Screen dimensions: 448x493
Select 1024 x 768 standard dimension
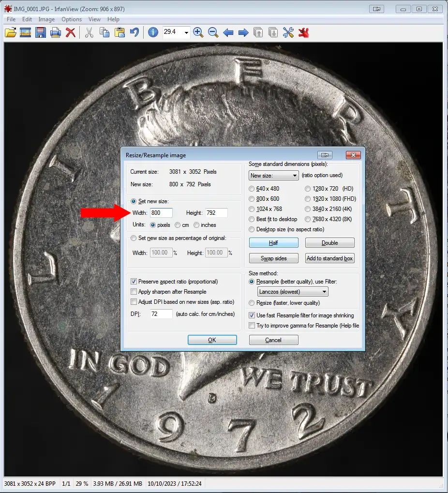[252, 209]
